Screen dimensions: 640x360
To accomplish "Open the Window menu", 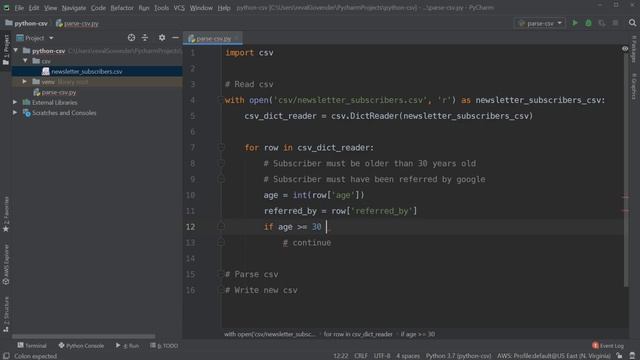I will point(201,8).
